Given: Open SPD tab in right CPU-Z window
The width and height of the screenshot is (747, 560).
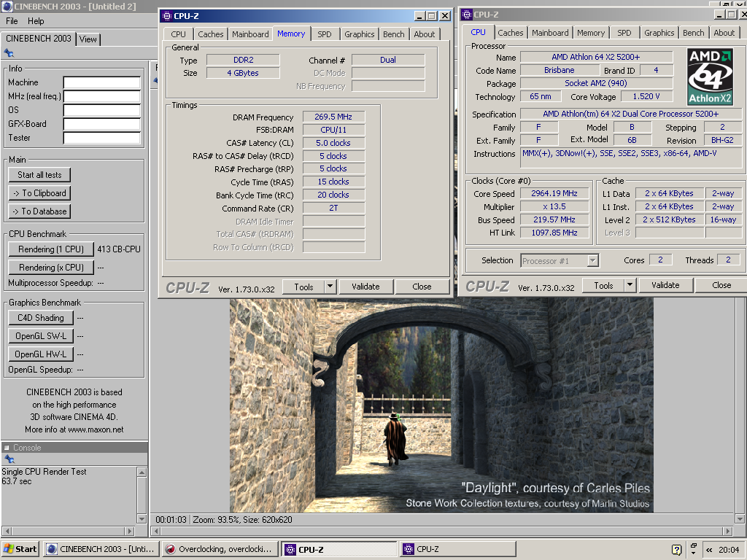Looking at the screenshot, I should (624, 33).
